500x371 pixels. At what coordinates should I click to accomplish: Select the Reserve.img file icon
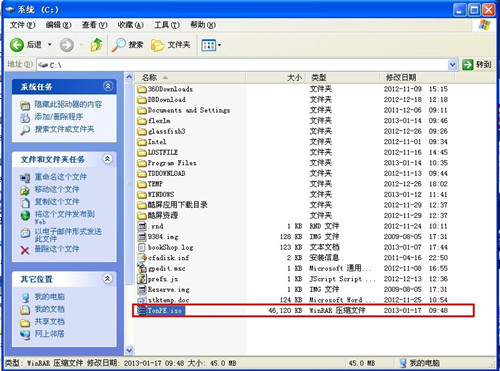(142, 289)
